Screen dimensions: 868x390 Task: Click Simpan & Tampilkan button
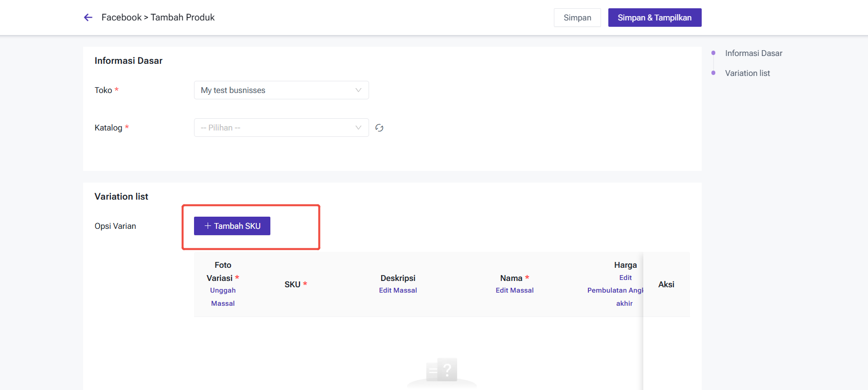point(654,18)
